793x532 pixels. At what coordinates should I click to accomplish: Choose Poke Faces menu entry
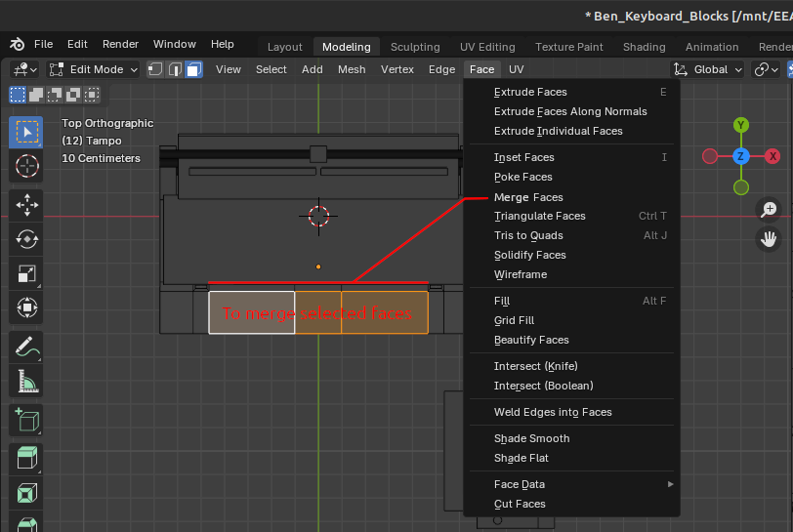[571, 177]
